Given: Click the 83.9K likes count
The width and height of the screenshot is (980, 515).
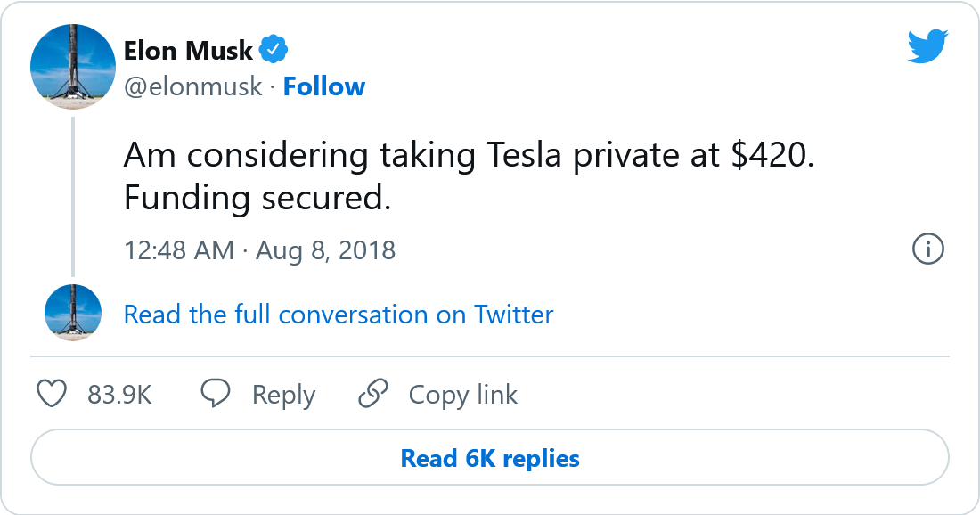Looking at the screenshot, I should (119, 395).
